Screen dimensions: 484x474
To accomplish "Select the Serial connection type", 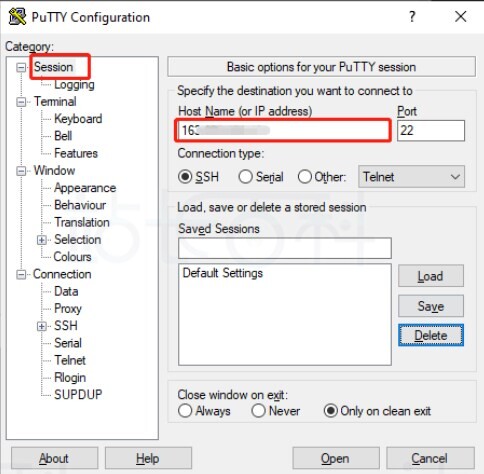I will tap(245, 177).
